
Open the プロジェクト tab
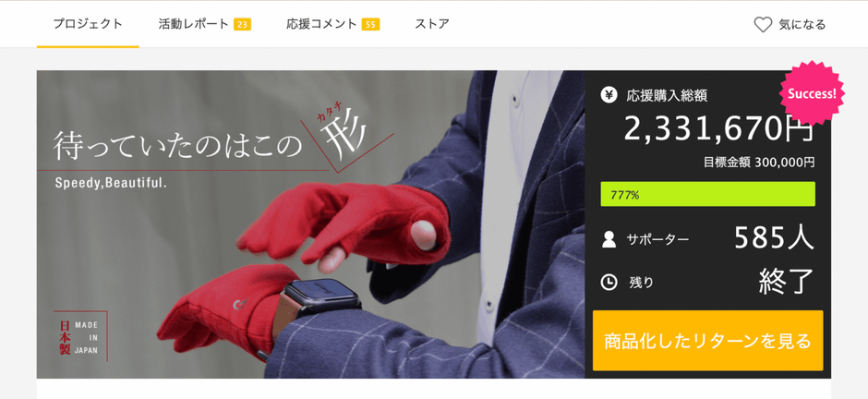click(x=88, y=24)
